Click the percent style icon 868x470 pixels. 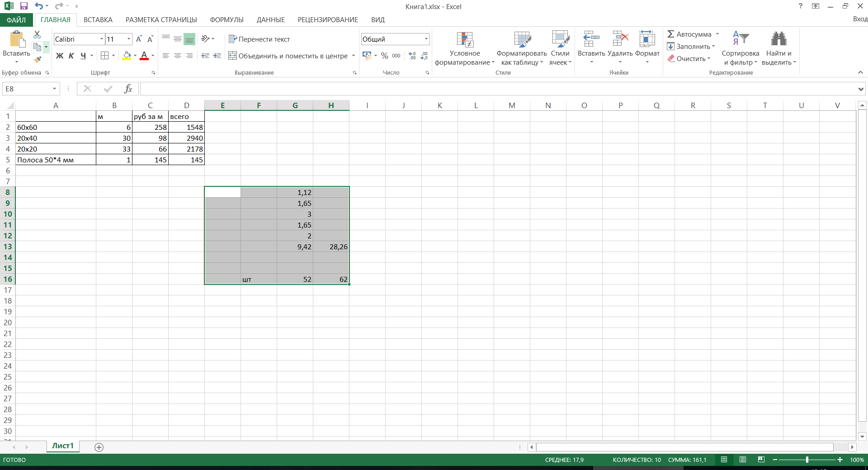click(384, 56)
